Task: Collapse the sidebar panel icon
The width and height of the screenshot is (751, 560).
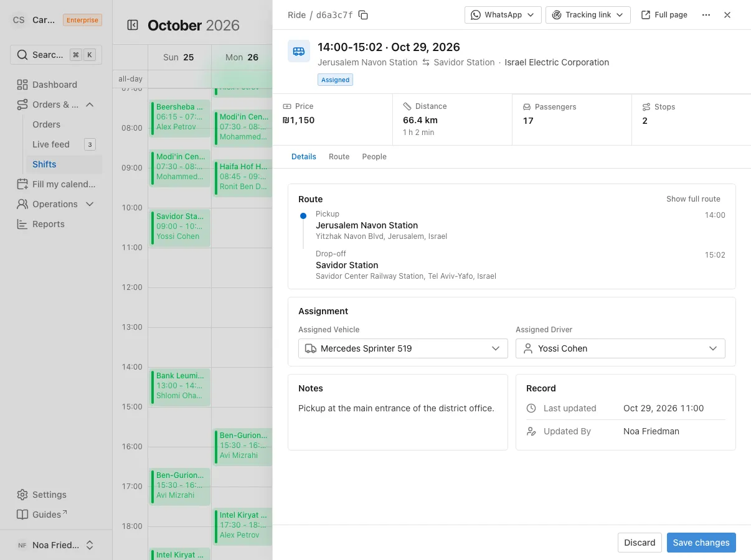Action: tap(133, 25)
